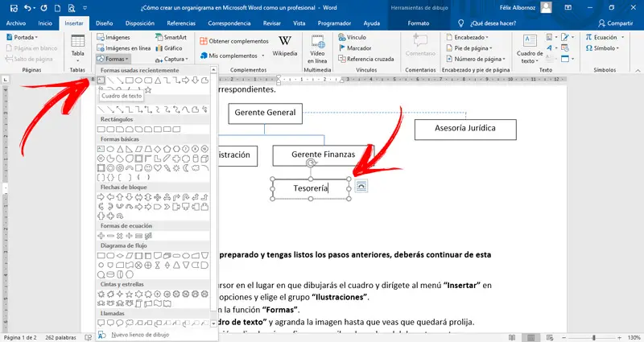The image size is (644, 342).
Task: Select the Cuadro de texto shape in recent shapes
Action: [x=101, y=80]
